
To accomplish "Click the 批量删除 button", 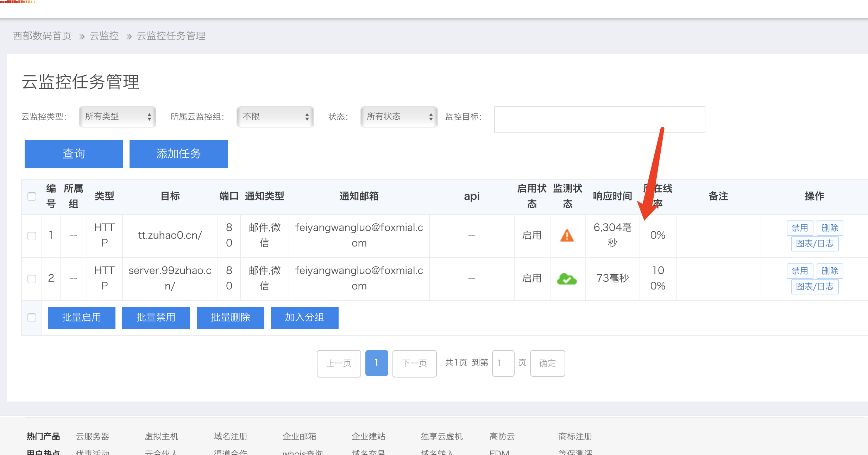I will [230, 318].
